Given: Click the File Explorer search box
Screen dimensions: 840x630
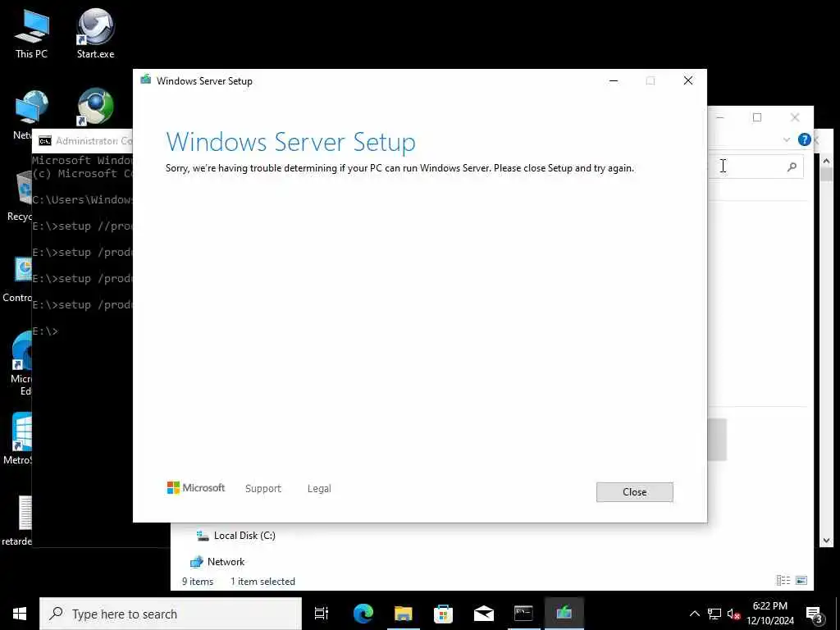Looking at the screenshot, I should click(x=756, y=167).
